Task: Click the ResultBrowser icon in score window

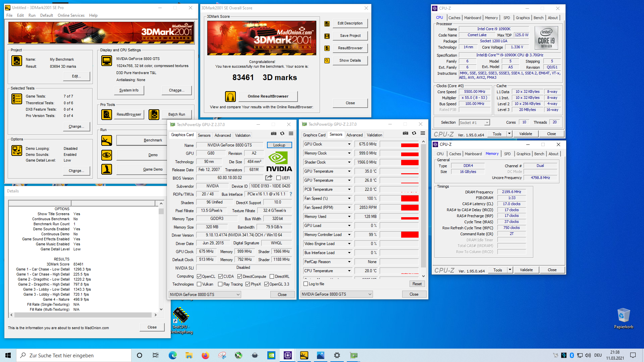Action: click(327, 48)
